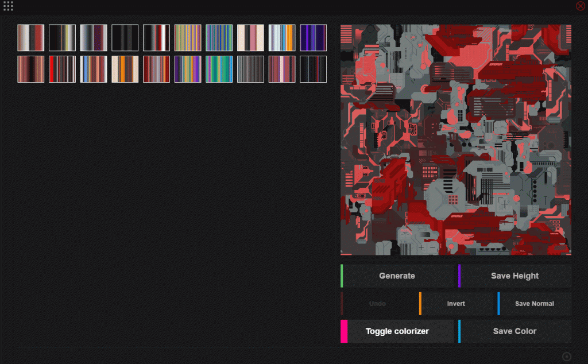Choose the teal-green striped gradient swatch
The width and height of the screenshot is (588, 364).
pos(219,69)
